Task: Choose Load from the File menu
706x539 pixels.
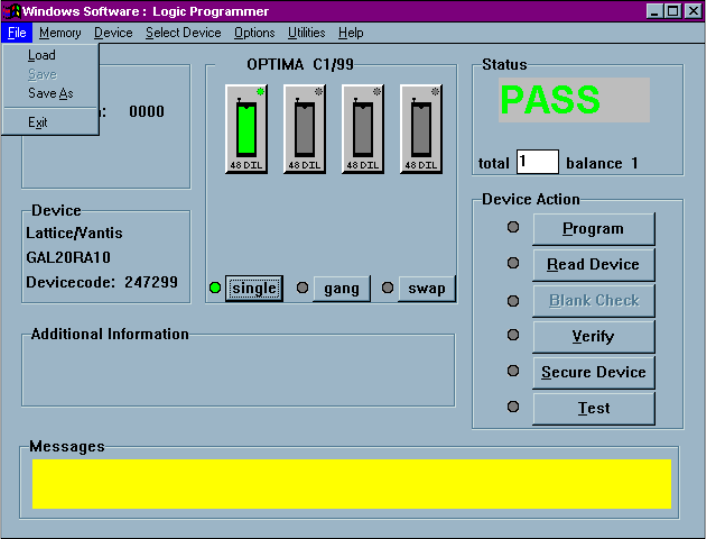Action: point(42,55)
